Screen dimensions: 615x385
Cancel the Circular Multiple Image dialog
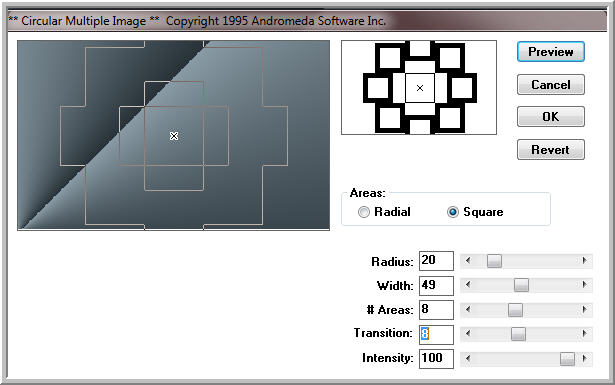pos(551,85)
